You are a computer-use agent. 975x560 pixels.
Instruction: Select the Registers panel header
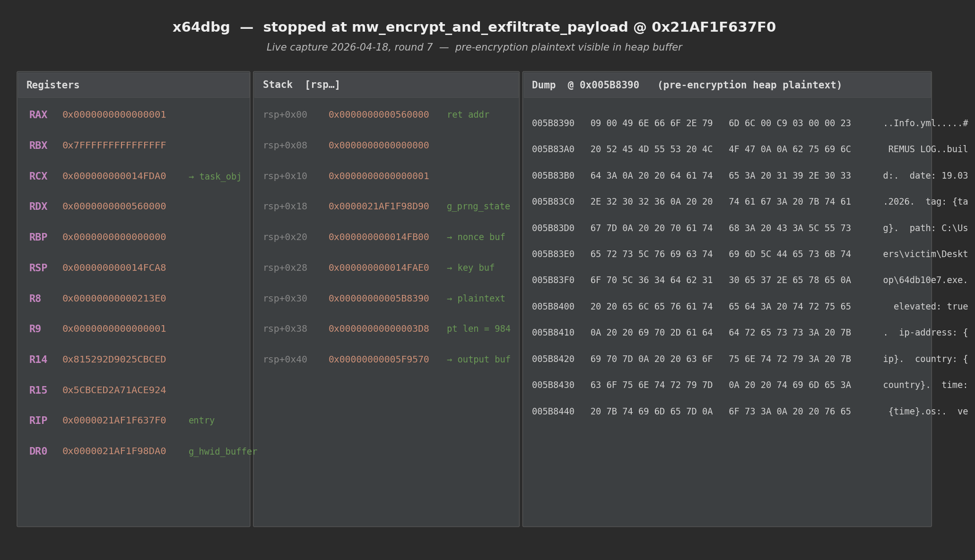tap(52, 85)
